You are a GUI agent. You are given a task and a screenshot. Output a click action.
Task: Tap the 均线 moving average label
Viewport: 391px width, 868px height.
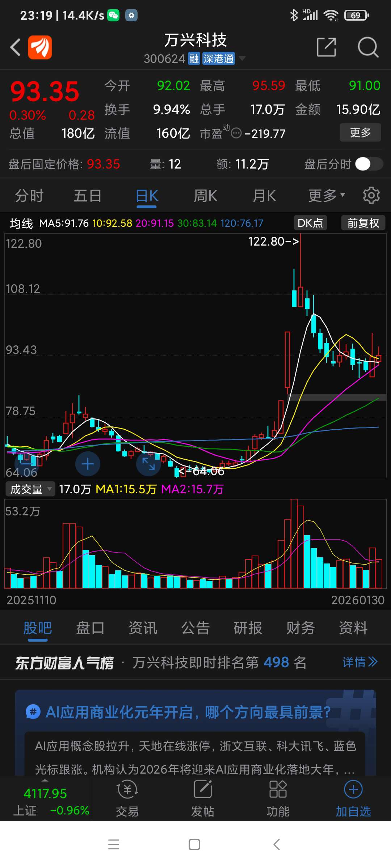coord(21,223)
